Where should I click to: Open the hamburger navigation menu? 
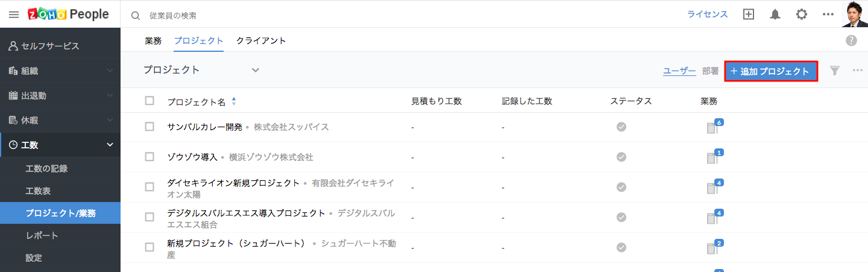(14, 14)
